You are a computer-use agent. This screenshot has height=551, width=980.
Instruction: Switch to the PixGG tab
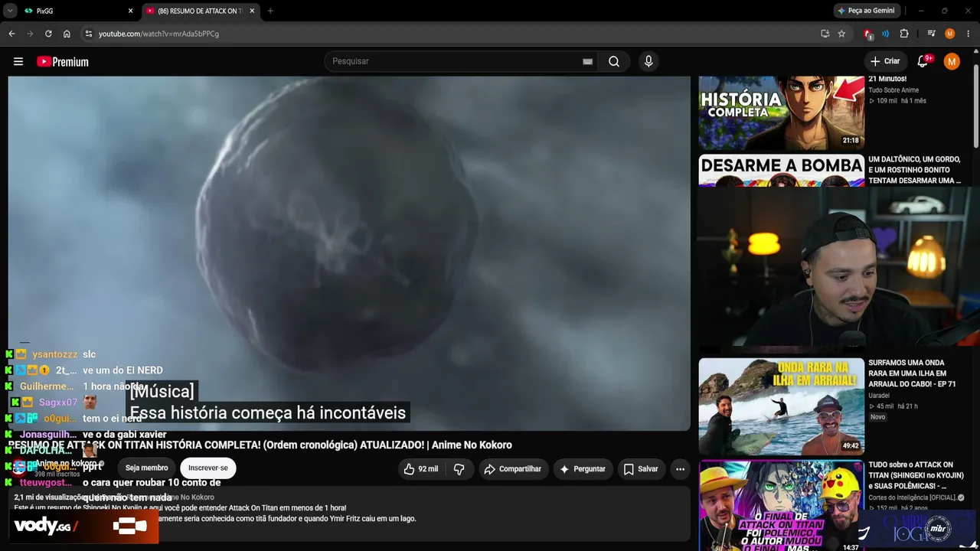79,11
